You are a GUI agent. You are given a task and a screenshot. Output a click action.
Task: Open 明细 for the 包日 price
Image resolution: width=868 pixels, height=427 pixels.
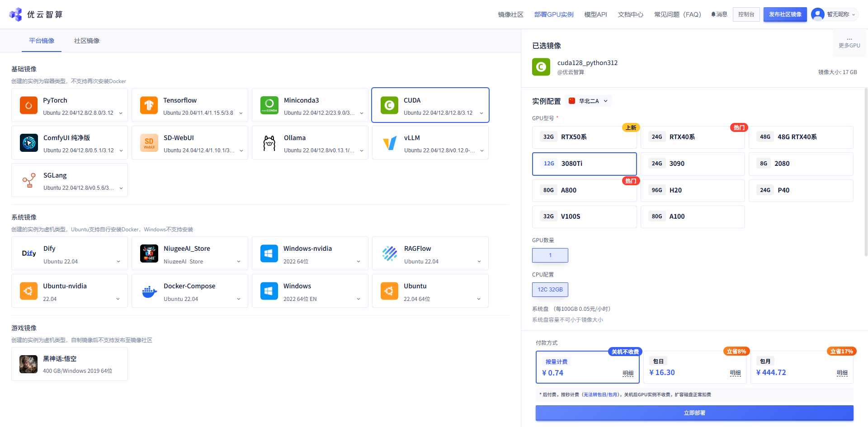pyautogui.click(x=735, y=373)
